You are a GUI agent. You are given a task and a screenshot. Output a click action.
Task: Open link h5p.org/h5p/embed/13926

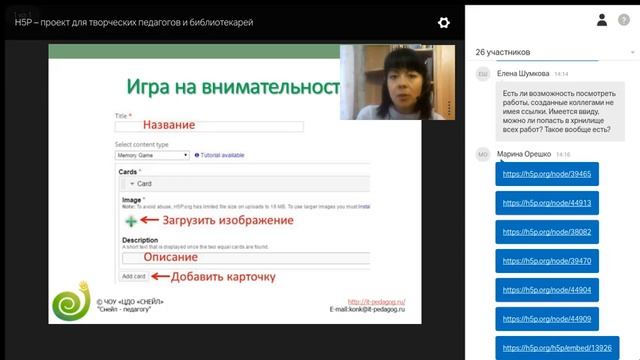click(557, 348)
